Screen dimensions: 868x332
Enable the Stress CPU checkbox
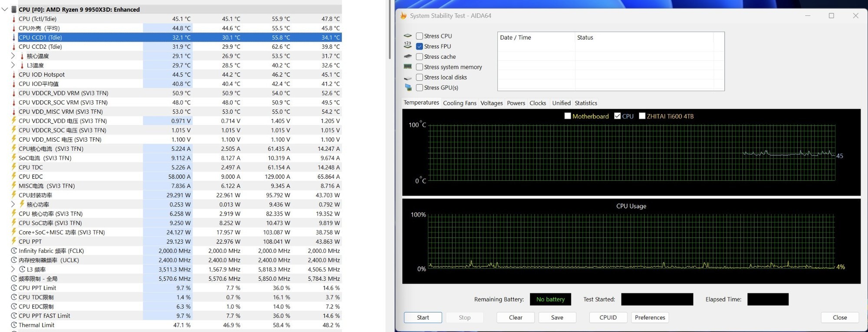pos(419,36)
